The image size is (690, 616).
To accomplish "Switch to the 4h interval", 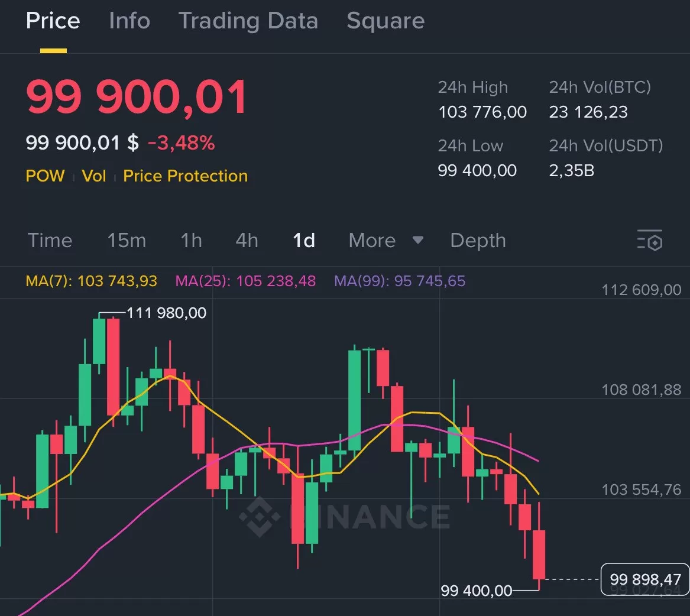I will tap(247, 241).
